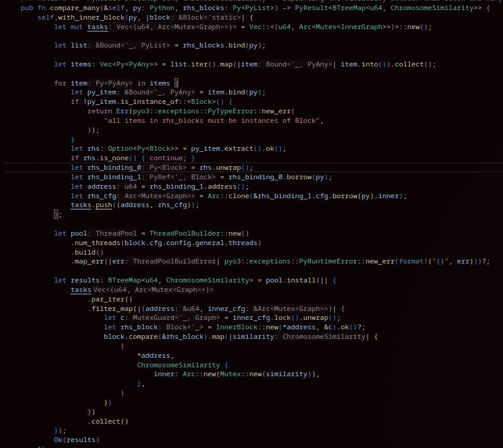The width and height of the screenshot is (503, 448).
Task: Click the highlighted opening brace after 'in items'
Action: click(176, 83)
